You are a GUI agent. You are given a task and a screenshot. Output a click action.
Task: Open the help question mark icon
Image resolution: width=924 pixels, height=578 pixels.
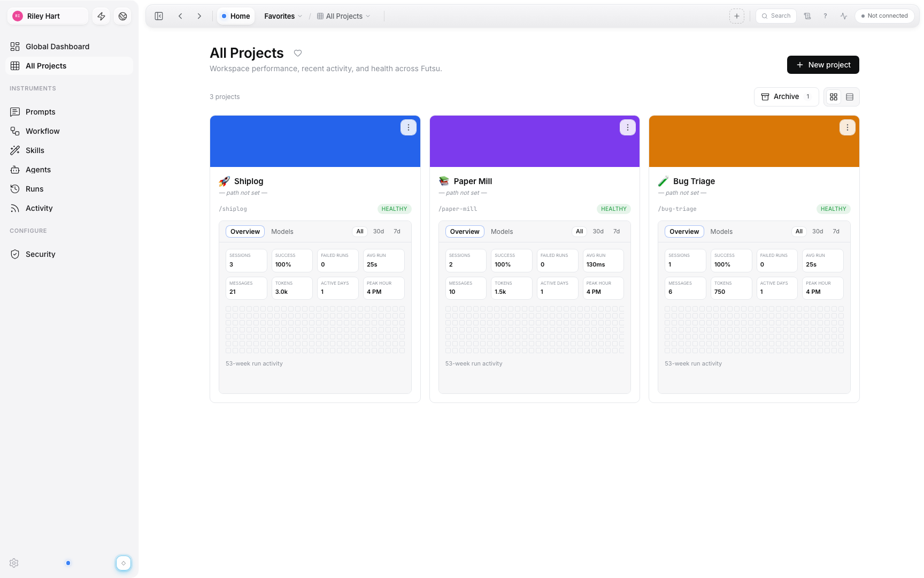coord(825,16)
